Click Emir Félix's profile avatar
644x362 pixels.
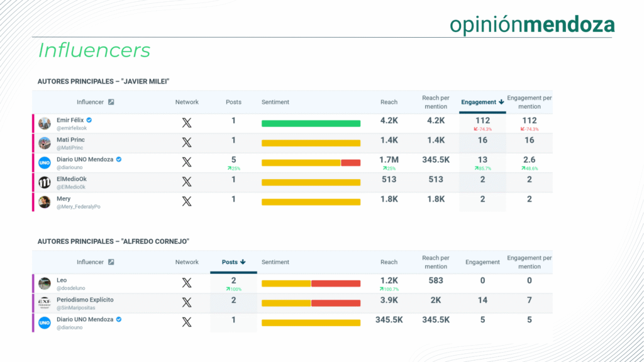45,123
